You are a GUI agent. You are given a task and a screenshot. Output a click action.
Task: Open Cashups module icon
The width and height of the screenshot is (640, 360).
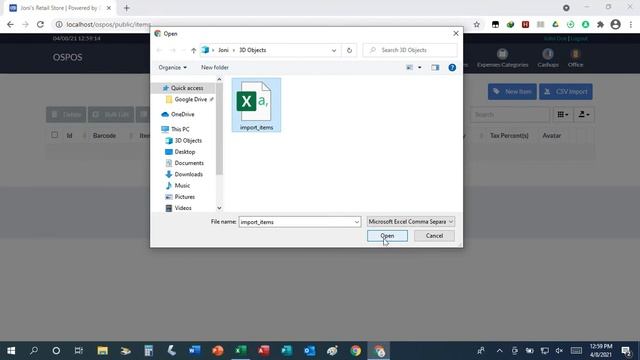pos(548,58)
